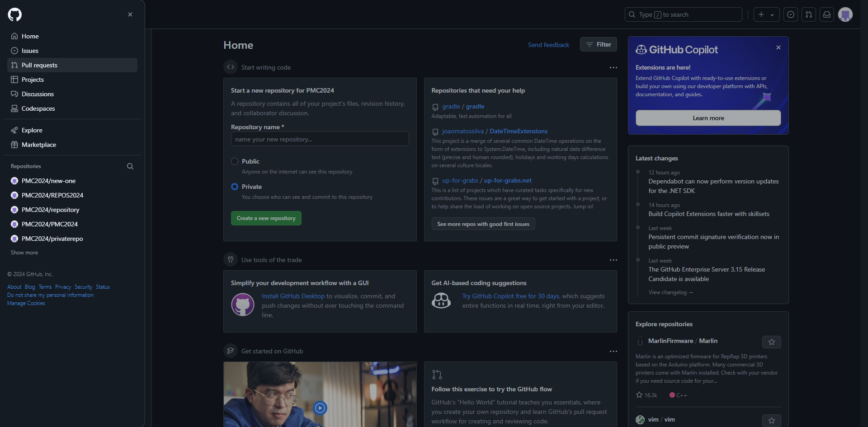The image size is (868, 427).
Task: Focus the top search bar
Action: (x=683, y=14)
